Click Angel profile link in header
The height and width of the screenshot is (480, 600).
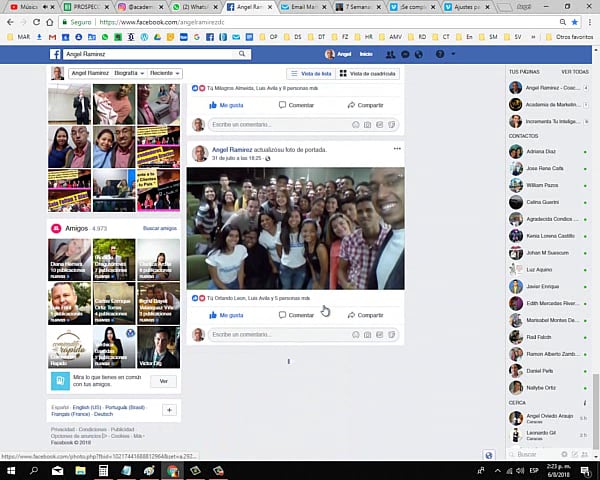pos(338,54)
